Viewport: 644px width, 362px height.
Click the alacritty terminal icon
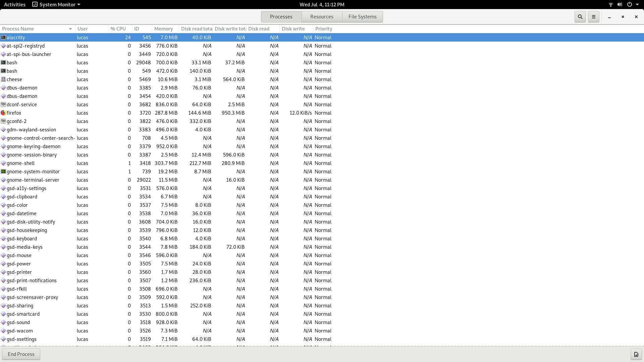point(3,38)
